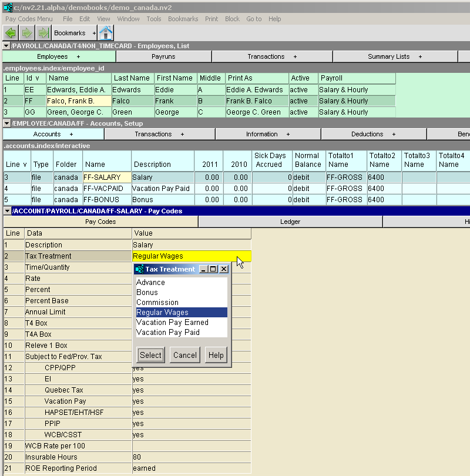
Task: Collapse the FF Accounts, Setup panel
Action: point(6,123)
